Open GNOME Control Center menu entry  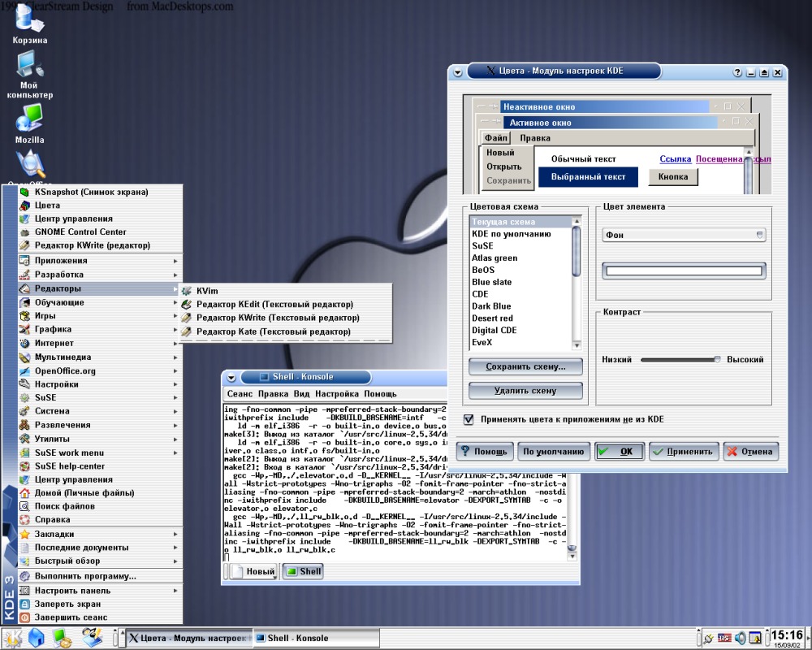pos(101,232)
